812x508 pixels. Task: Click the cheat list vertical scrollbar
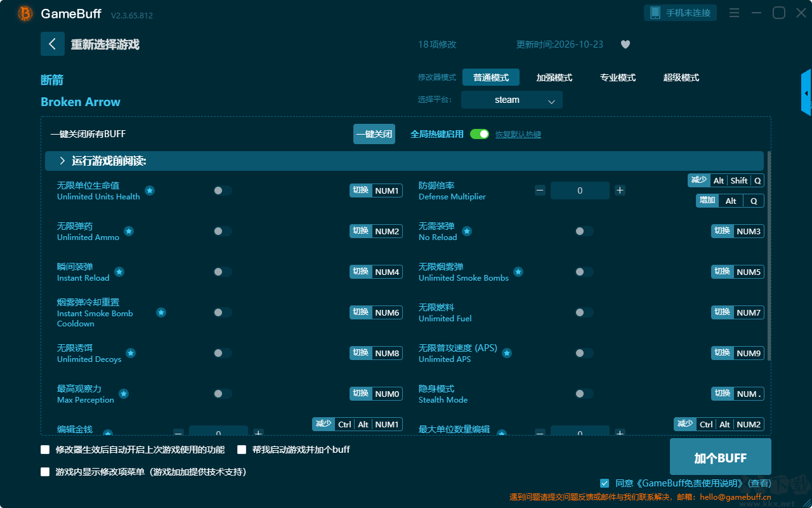769,256
